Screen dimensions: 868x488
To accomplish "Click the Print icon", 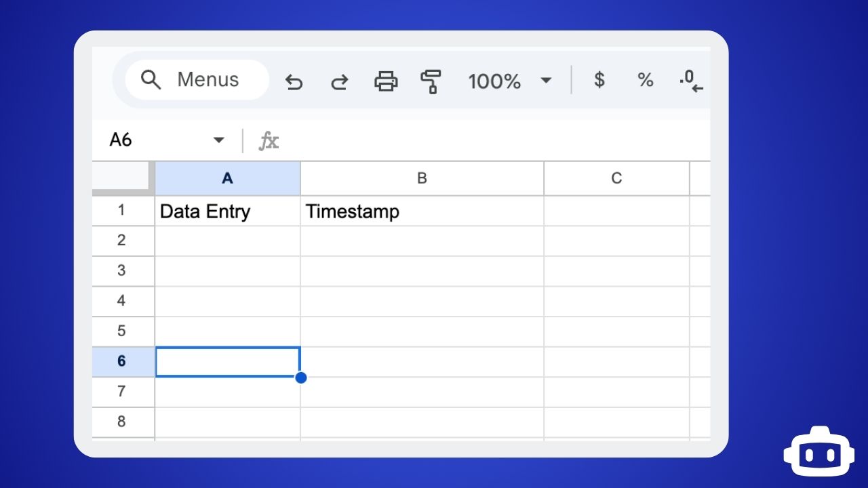I will pos(386,81).
